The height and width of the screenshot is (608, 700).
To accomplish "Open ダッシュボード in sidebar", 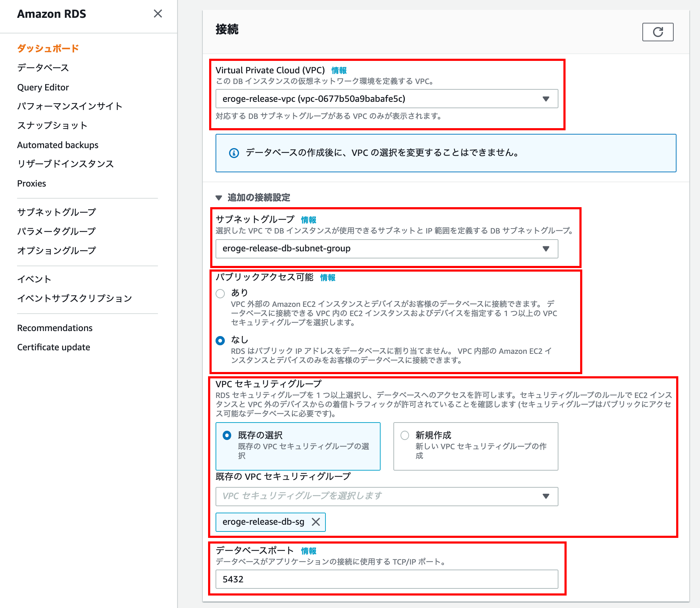I will point(48,48).
